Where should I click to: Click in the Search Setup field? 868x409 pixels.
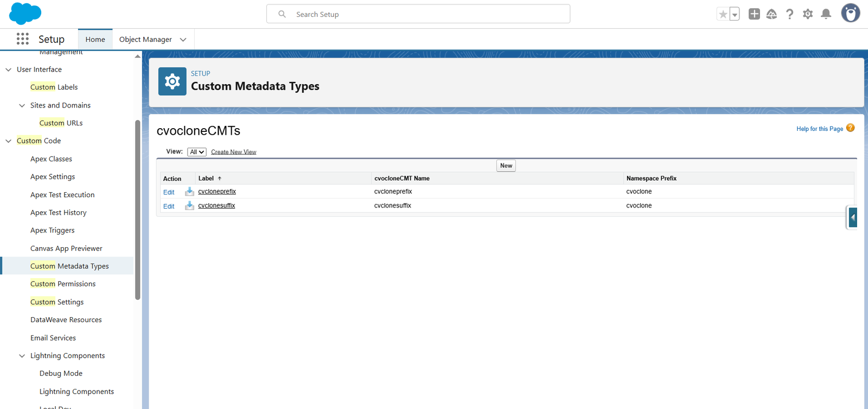click(x=418, y=14)
